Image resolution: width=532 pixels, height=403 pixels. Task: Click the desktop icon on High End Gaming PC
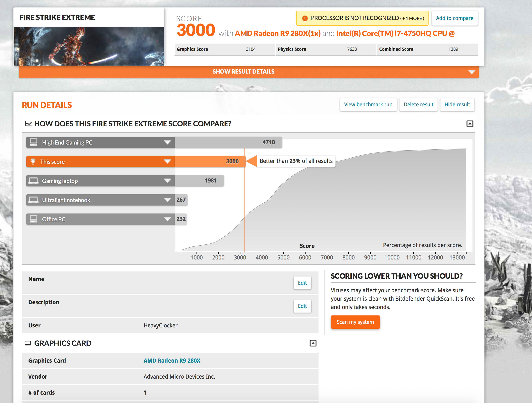coord(33,142)
